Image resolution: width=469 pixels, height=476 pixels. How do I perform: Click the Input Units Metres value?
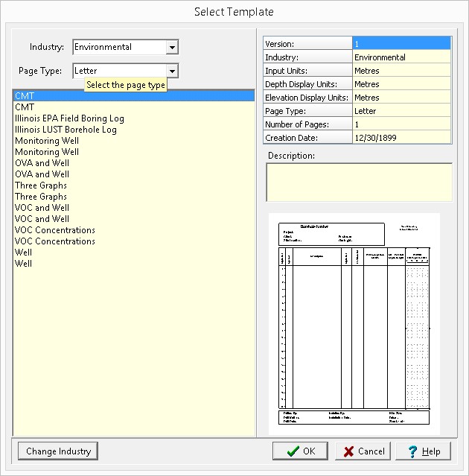coord(401,71)
